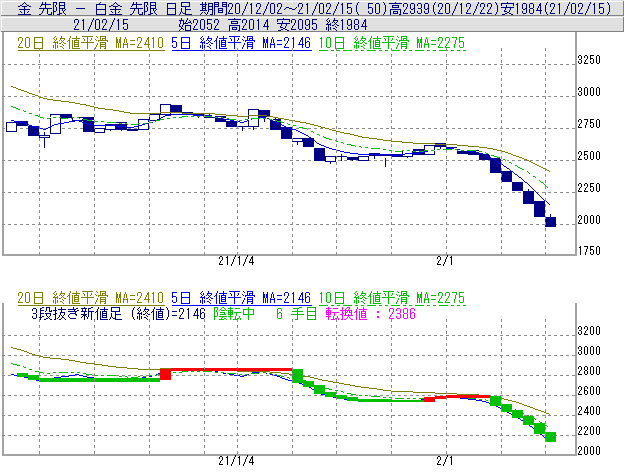Click the magenta 転換値 : 2386 text
Image resolution: width=624 pixels, height=473 pixels.
tap(370, 314)
